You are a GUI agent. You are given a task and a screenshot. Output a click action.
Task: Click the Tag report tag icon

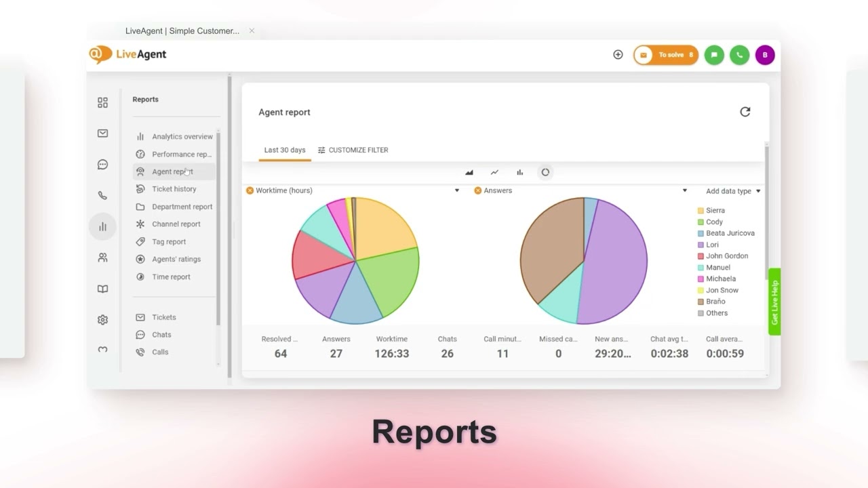[x=140, y=241]
